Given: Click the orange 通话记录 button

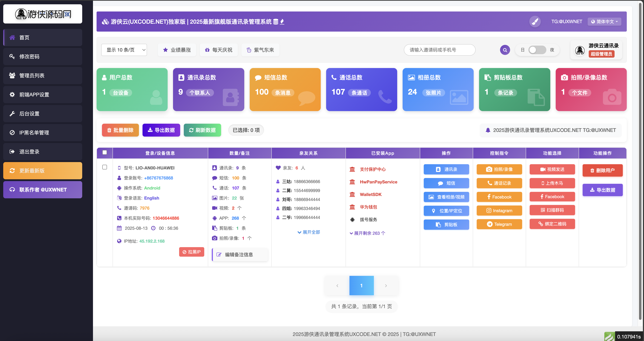Looking at the screenshot, I should point(499,183).
